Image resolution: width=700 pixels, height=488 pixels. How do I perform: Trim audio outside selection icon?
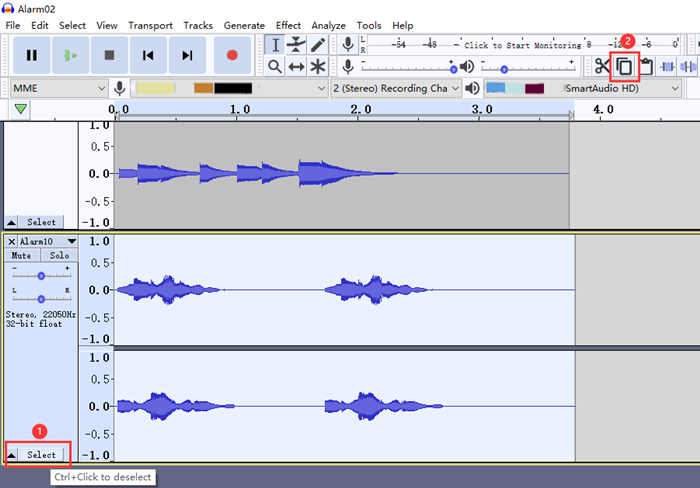pyautogui.click(x=667, y=67)
